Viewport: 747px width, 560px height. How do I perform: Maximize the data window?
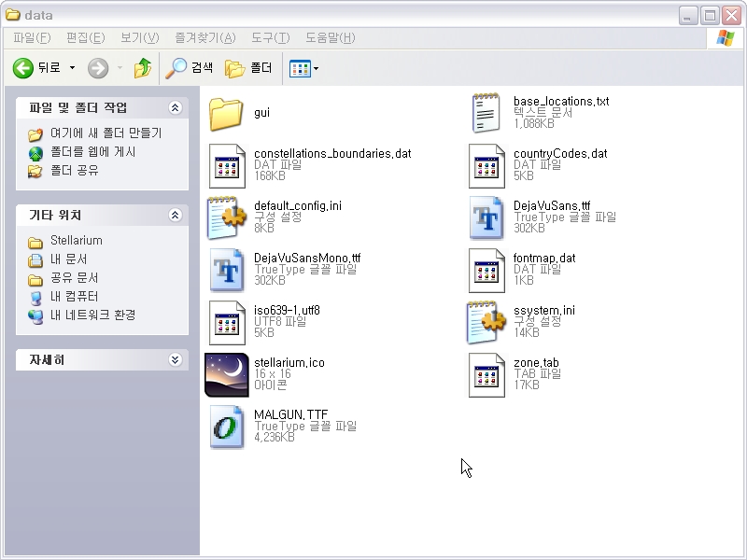point(710,16)
